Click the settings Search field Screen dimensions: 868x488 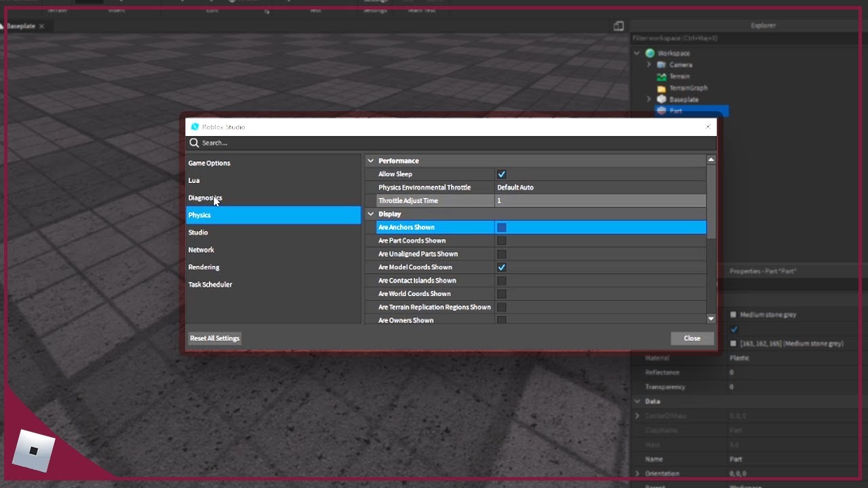[451, 143]
